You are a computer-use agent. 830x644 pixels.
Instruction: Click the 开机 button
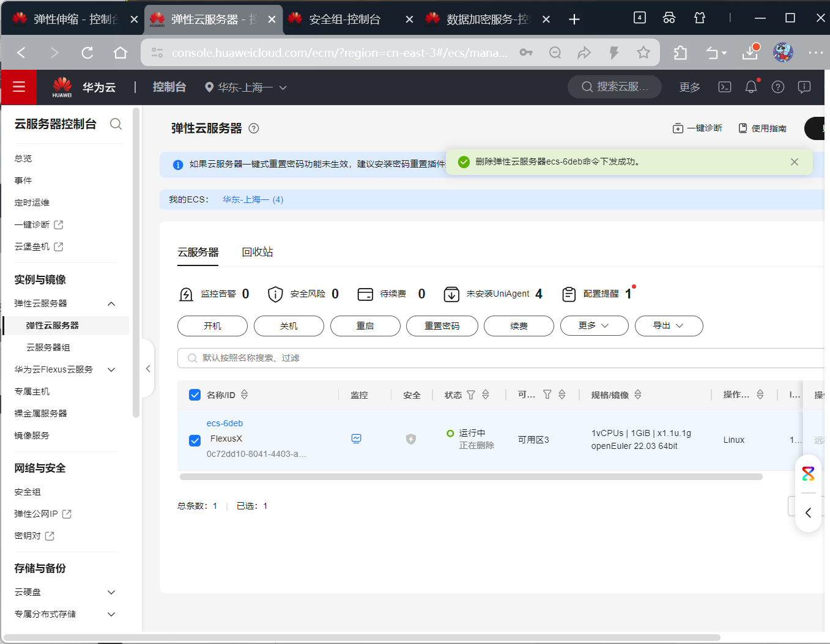tap(212, 326)
